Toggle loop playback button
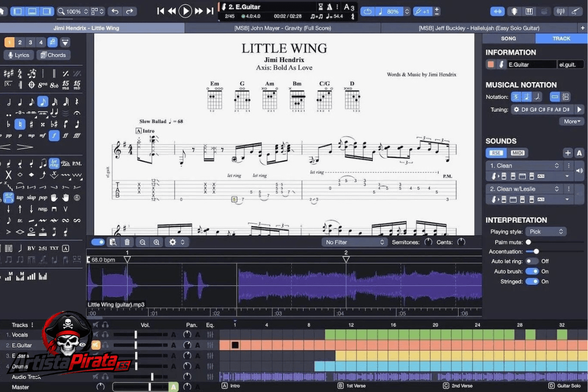 point(367,11)
